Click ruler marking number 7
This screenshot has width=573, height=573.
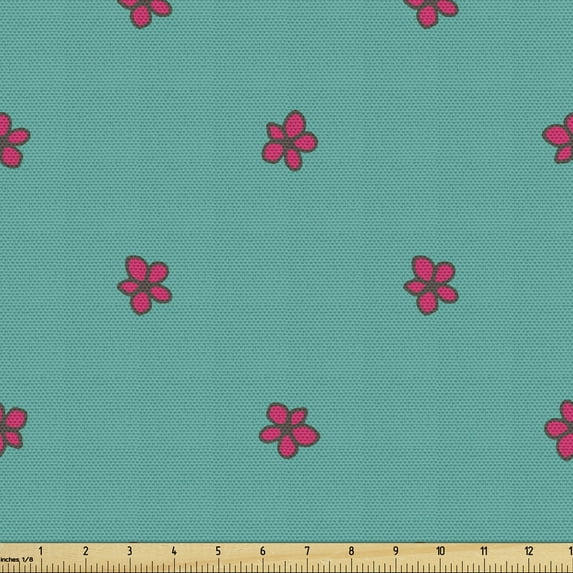307,551
